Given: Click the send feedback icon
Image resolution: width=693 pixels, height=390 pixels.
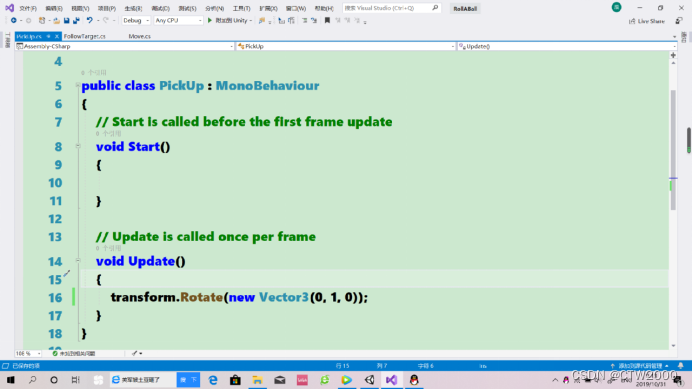Looking at the screenshot, I should click(679, 21).
